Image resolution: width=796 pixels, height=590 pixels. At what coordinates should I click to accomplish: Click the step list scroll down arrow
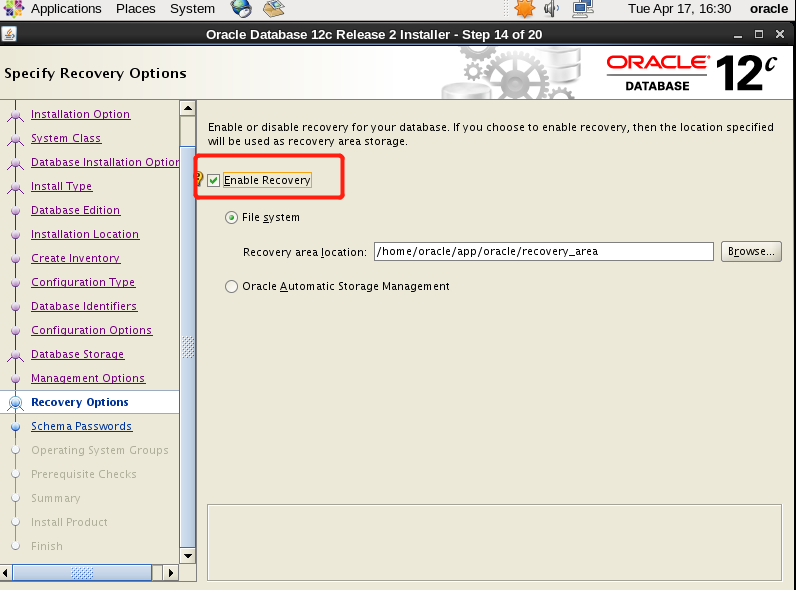[188, 555]
